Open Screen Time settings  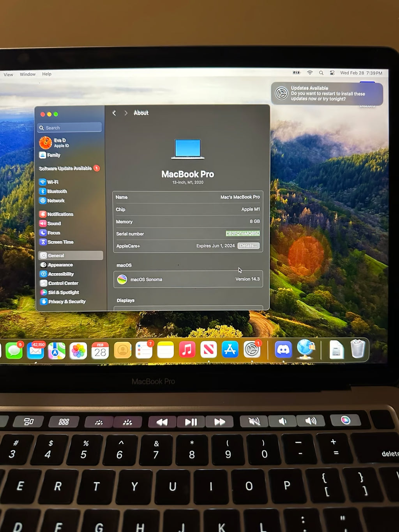pyautogui.click(x=56, y=242)
